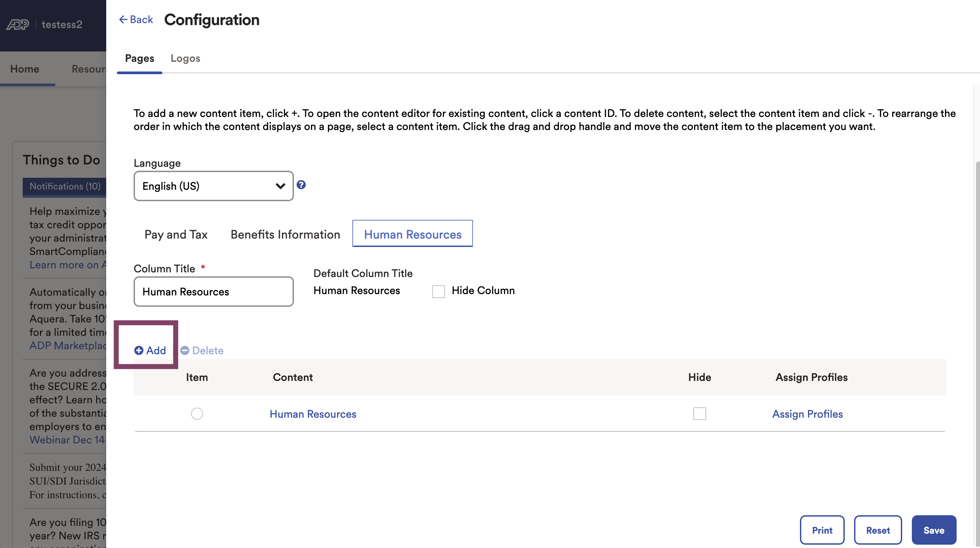This screenshot has height=548, width=980.
Task: Switch to the Logos tab
Action: click(x=185, y=58)
